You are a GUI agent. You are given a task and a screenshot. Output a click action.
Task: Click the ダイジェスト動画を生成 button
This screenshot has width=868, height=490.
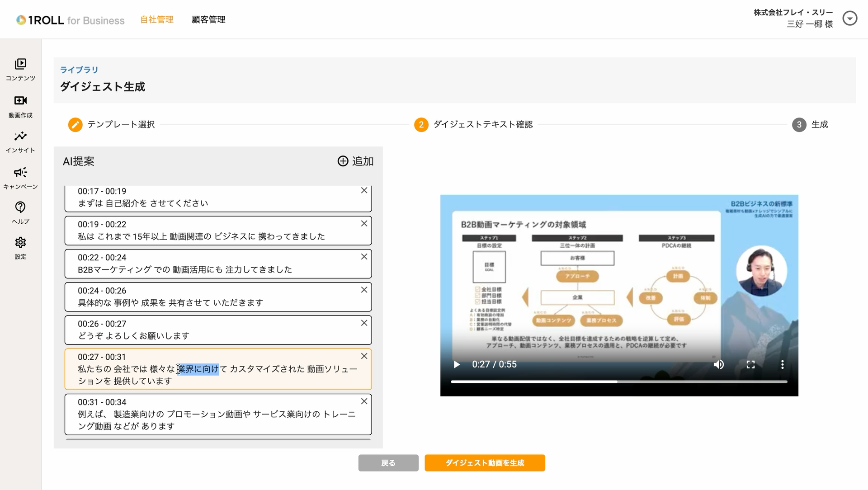(x=485, y=463)
